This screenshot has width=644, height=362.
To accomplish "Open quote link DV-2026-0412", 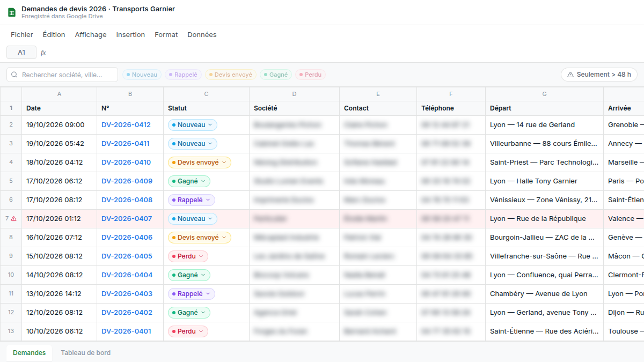I will tap(127, 125).
